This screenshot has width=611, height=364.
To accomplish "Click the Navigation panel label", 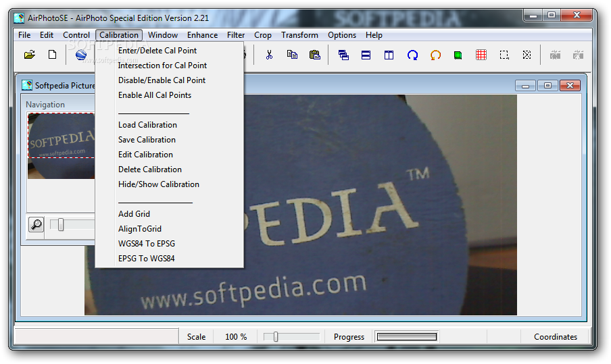I will [x=45, y=104].
